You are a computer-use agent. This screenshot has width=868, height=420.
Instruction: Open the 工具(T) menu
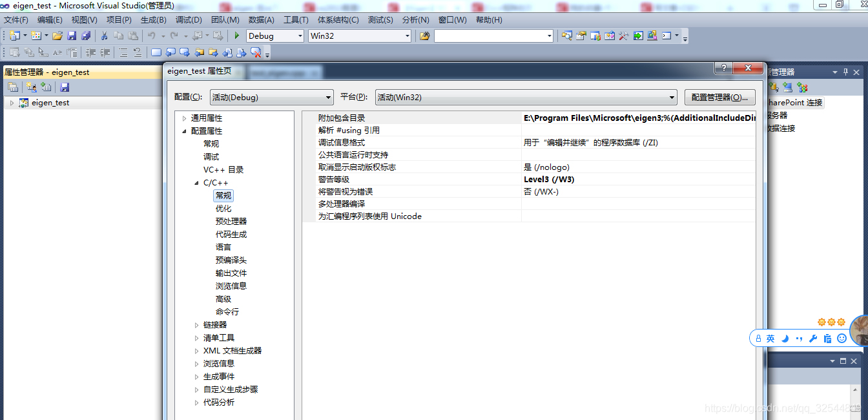296,20
